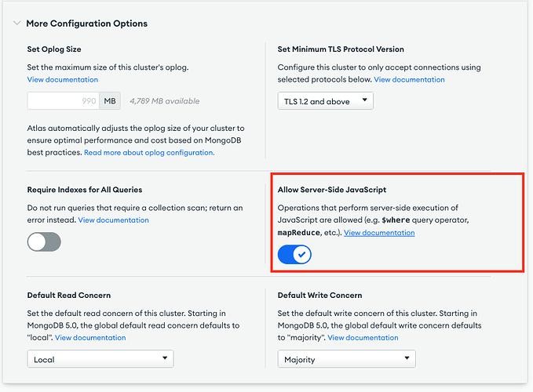Click the Set Oplog Size heading
The height and width of the screenshot is (392, 533).
tap(54, 49)
